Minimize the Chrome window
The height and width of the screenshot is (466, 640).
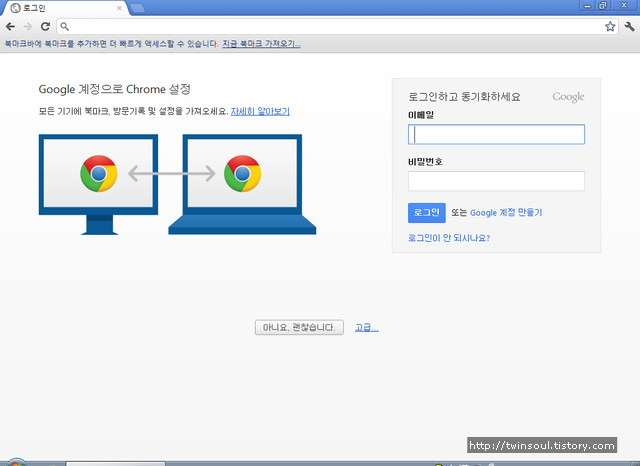coord(587,6)
